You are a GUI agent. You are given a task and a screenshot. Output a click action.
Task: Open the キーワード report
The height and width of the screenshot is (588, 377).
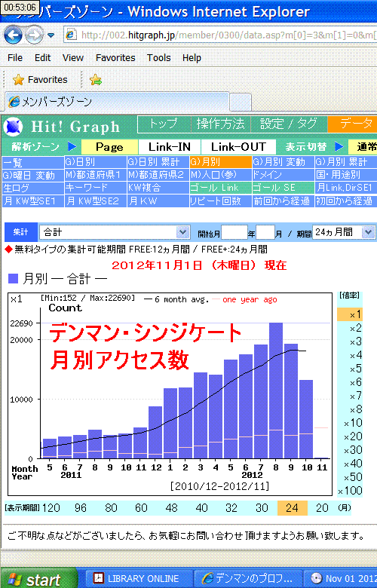click(x=96, y=188)
